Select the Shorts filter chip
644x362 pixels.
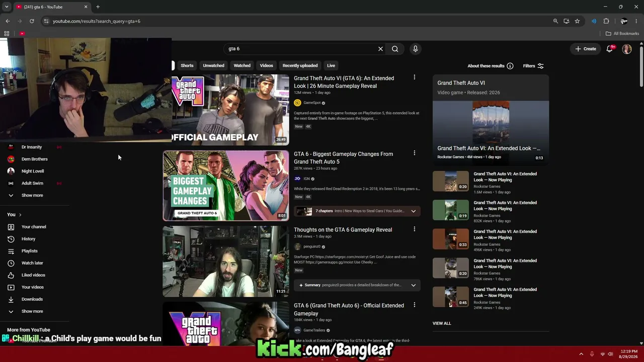tap(187, 65)
